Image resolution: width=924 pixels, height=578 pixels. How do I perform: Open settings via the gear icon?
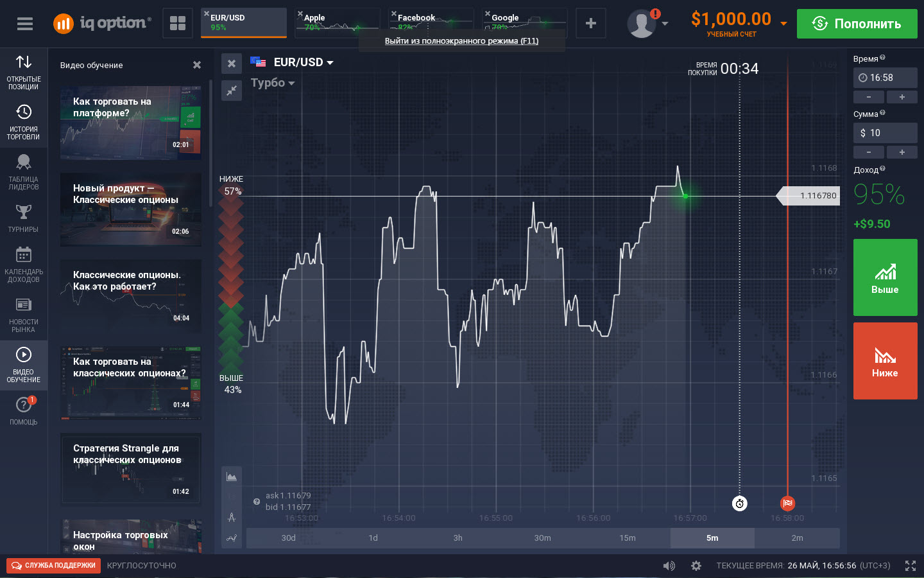coord(696,566)
